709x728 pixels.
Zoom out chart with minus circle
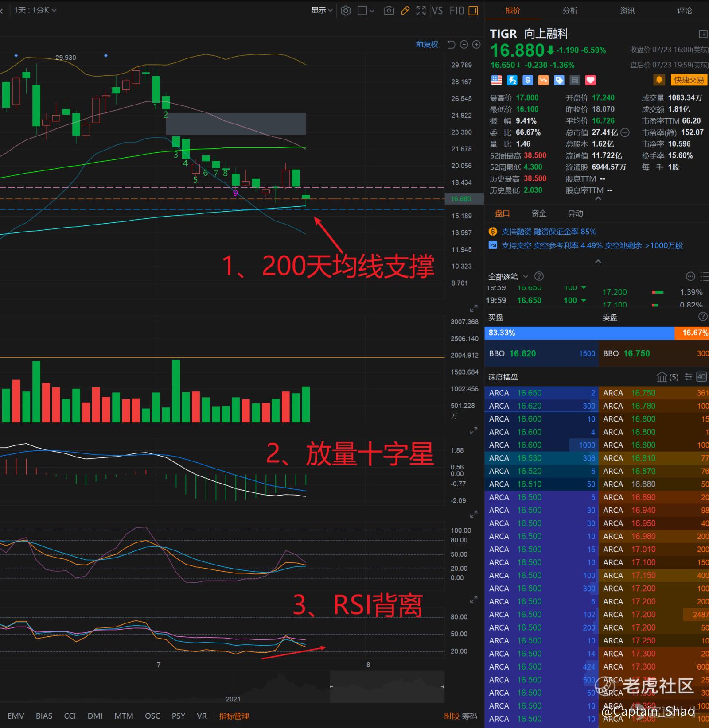coord(464,44)
